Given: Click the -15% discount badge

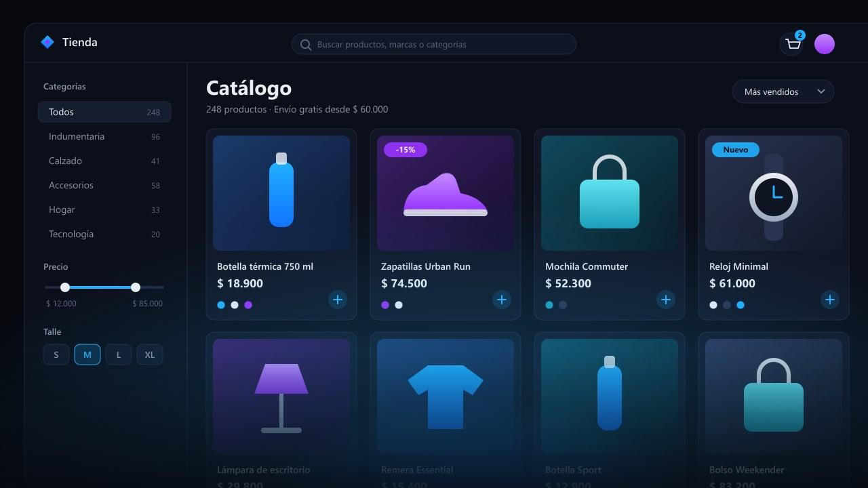Looking at the screenshot, I should click(x=406, y=150).
